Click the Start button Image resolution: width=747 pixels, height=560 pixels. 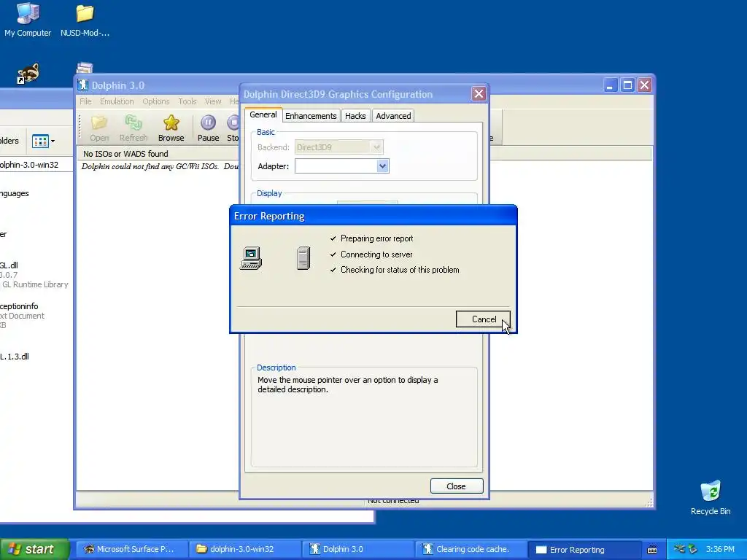(34, 549)
